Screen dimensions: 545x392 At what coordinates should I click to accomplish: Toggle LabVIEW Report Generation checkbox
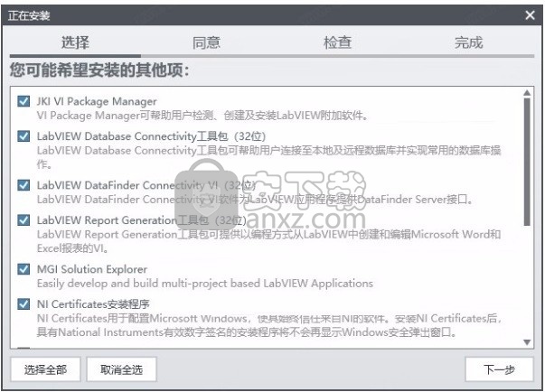23,220
